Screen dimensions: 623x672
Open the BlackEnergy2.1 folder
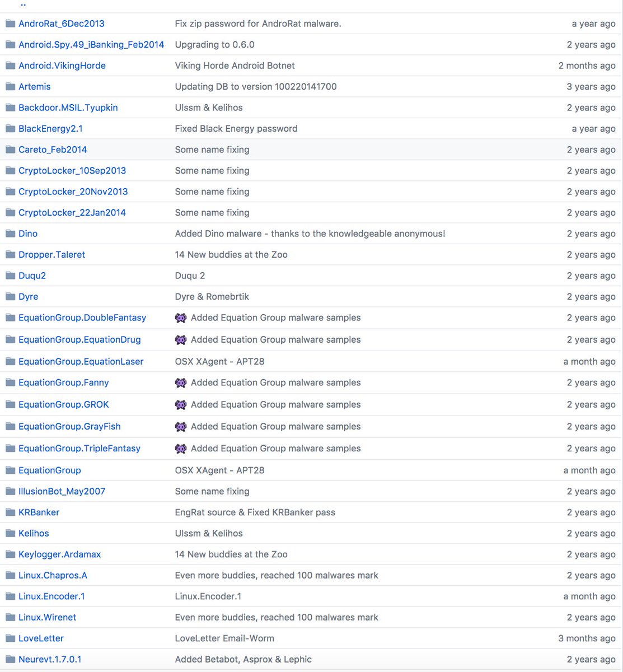(x=50, y=128)
